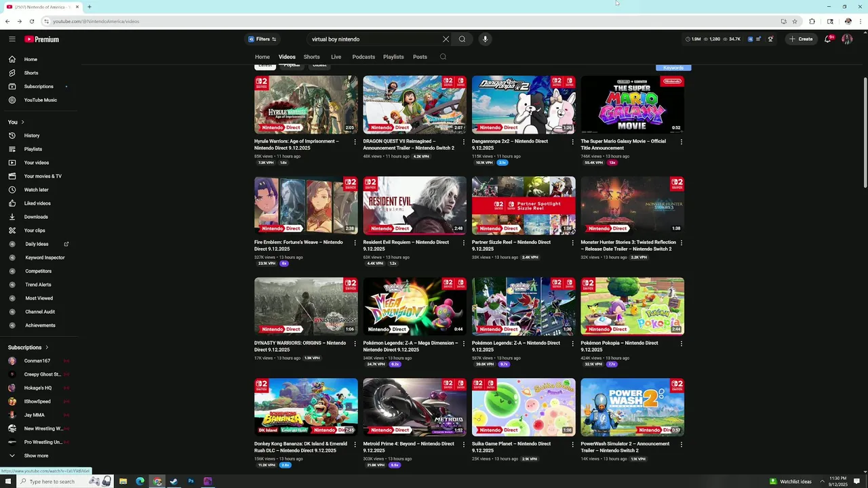Open Photoshop from the taskbar
Image resolution: width=868 pixels, height=488 pixels.
pyautogui.click(x=191, y=481)
